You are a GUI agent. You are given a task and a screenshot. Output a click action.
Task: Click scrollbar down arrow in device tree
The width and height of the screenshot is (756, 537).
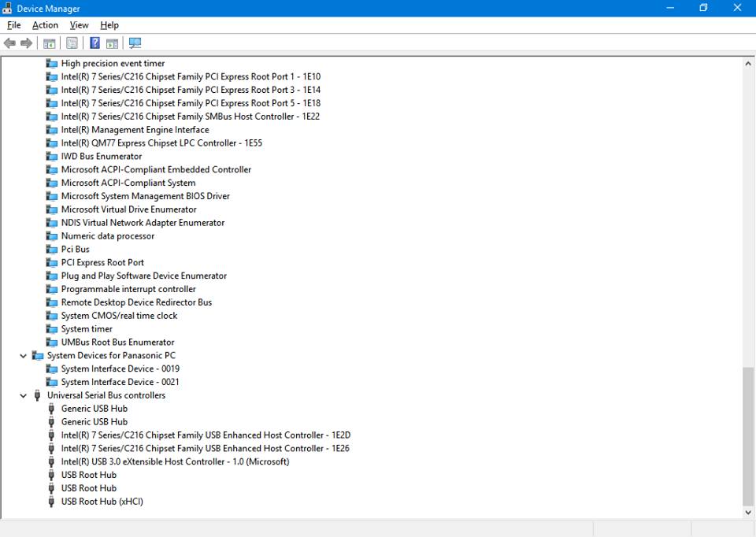pyautogui.click(x=748, y=513)
